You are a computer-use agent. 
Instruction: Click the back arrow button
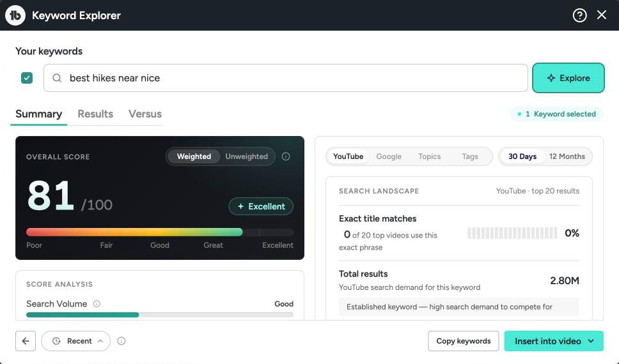[26, 341]
